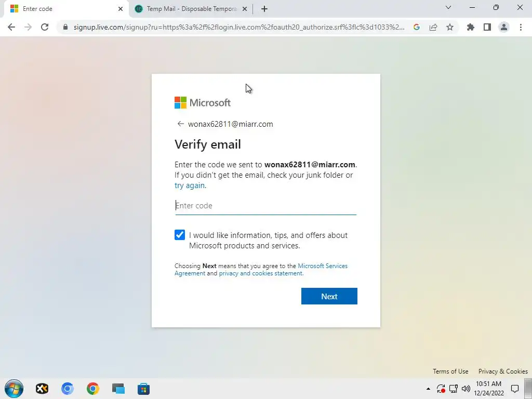Open a new tab with the plus button
Viewport: 532px width, 399px height.
(x=264, y=9)
